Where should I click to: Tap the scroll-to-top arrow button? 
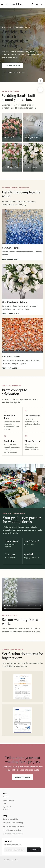click(x=40, y=81)
